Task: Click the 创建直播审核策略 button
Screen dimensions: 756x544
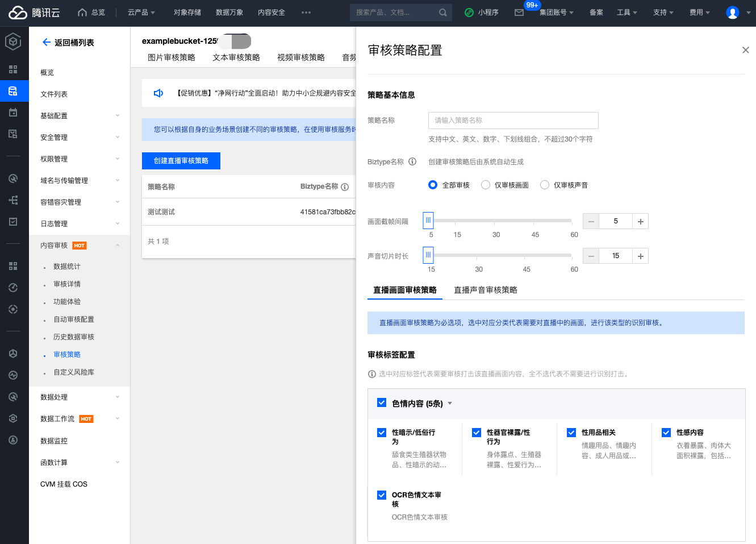Action: 181,161
